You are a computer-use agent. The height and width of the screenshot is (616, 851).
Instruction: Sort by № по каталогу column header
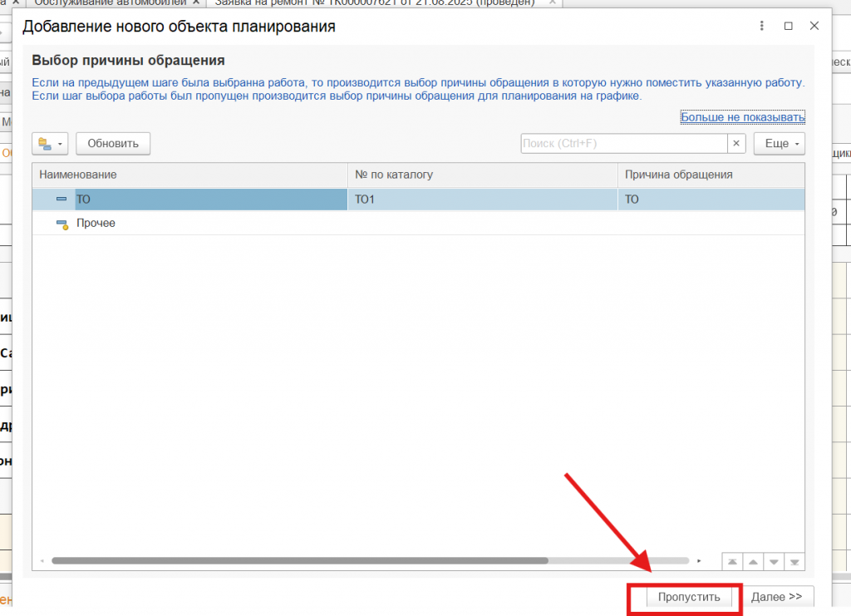[x=482, y=175]
